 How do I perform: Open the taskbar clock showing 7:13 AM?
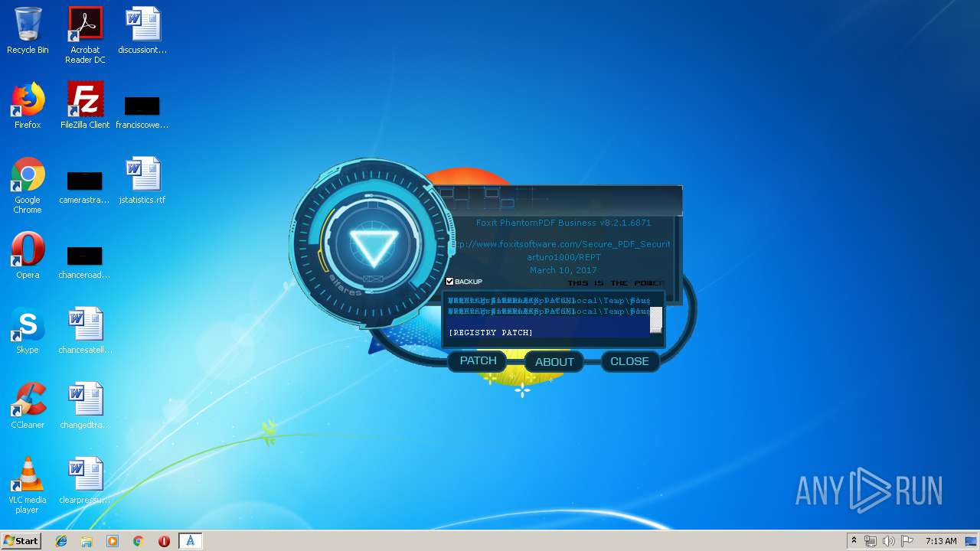[x=941, y=541]
